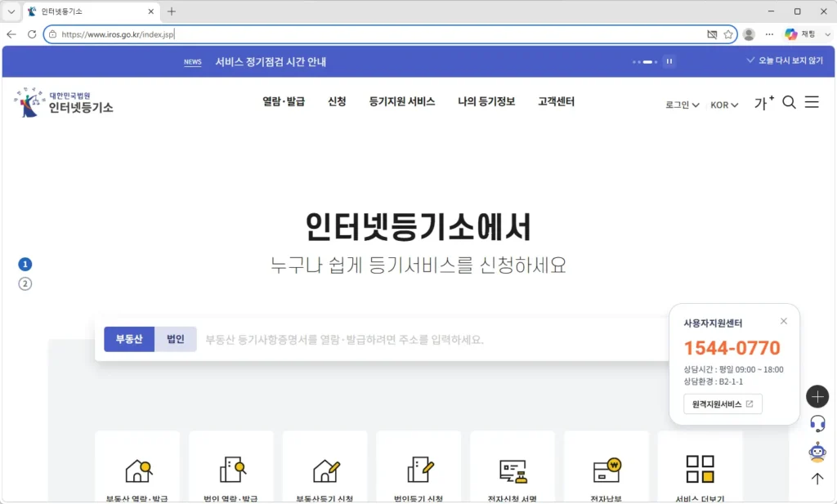837x504 pixels.
Task: Open a new browser tab
Action: pyautogui.click(x=172, y=11)
